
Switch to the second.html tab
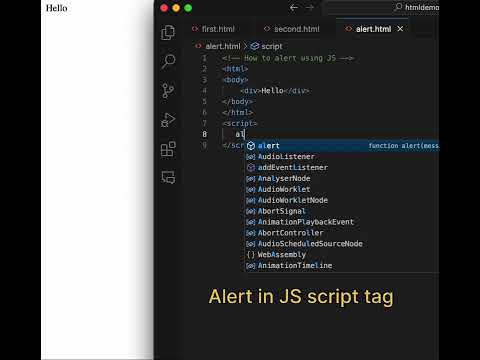point(297,29)
